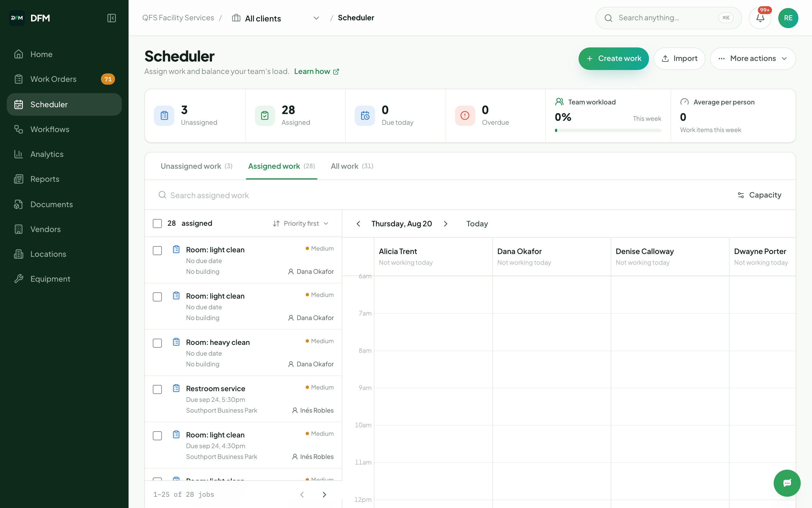Open Vendors from sidebar
This screenshot has width=812, height=508.
pos(64,229)
